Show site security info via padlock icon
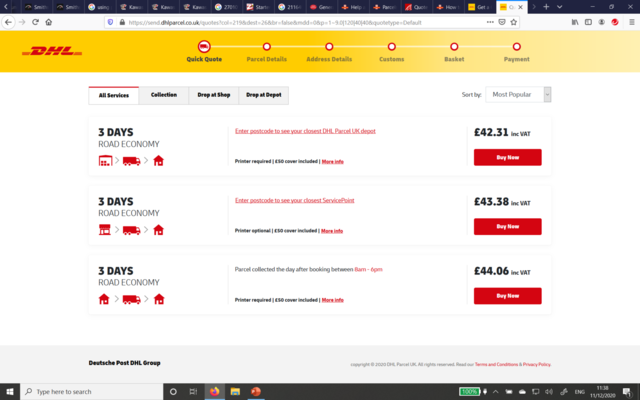Image resolution: width=640 pixels, height=400 pixels. [x=122, y=22]
